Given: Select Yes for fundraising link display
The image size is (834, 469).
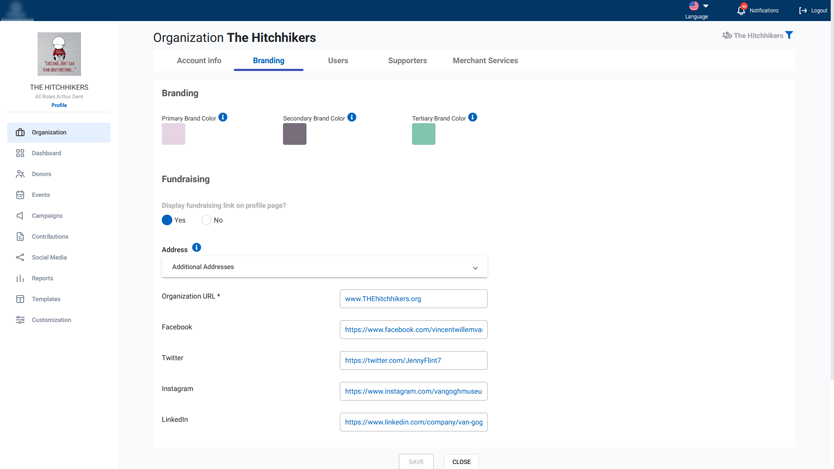Looking at the screenshot, I should (167, 220).
